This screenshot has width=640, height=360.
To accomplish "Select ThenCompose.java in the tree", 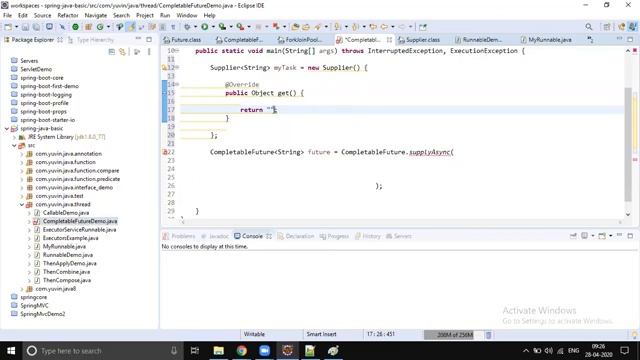I will pos(67,280).
